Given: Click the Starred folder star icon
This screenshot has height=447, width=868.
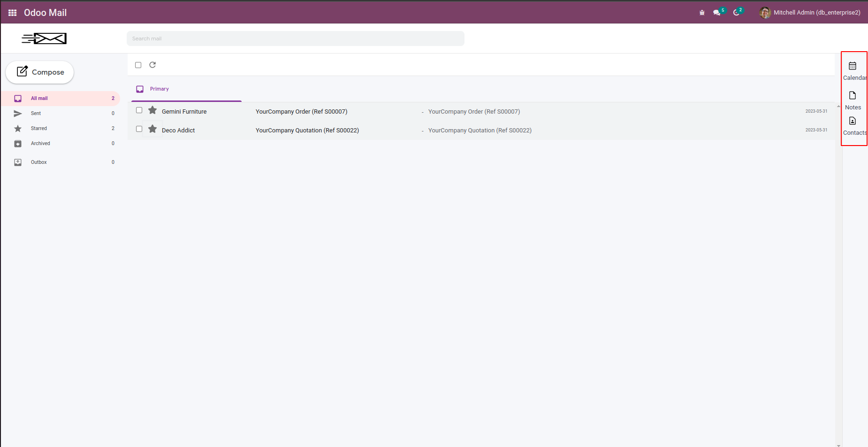Looking at the screenshot, I should (18, 128).
